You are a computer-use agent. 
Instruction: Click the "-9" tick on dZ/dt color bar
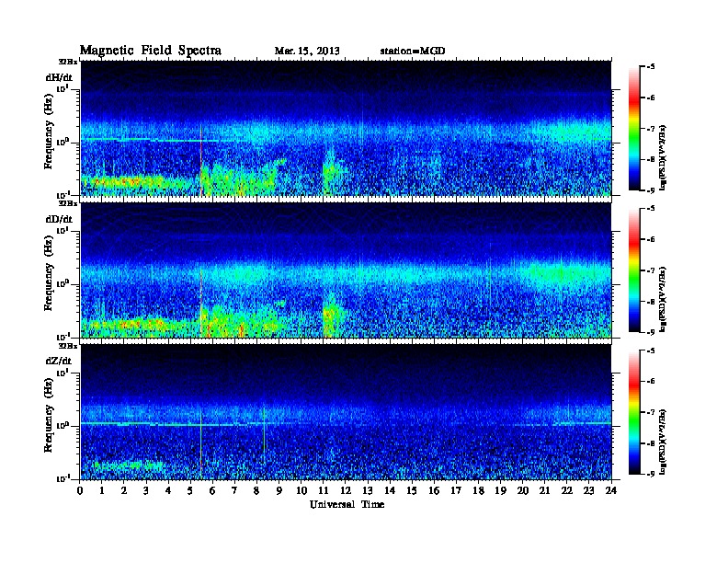tap(651, 474)
